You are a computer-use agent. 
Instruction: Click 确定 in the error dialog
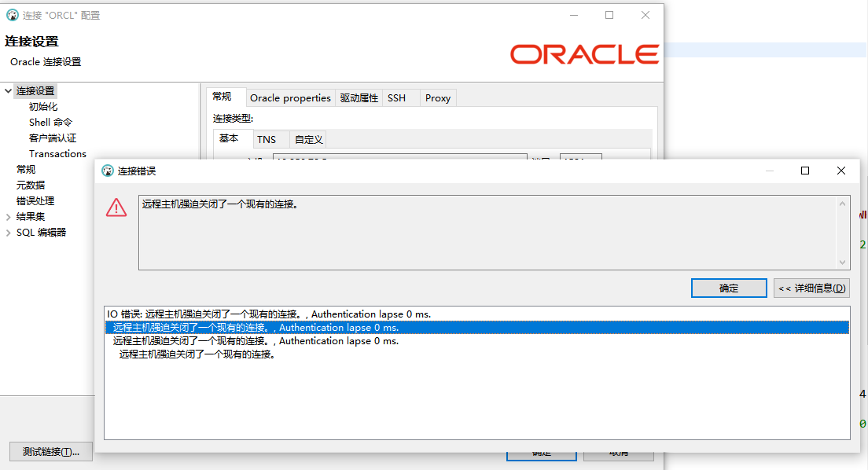[x=729, y=288]
